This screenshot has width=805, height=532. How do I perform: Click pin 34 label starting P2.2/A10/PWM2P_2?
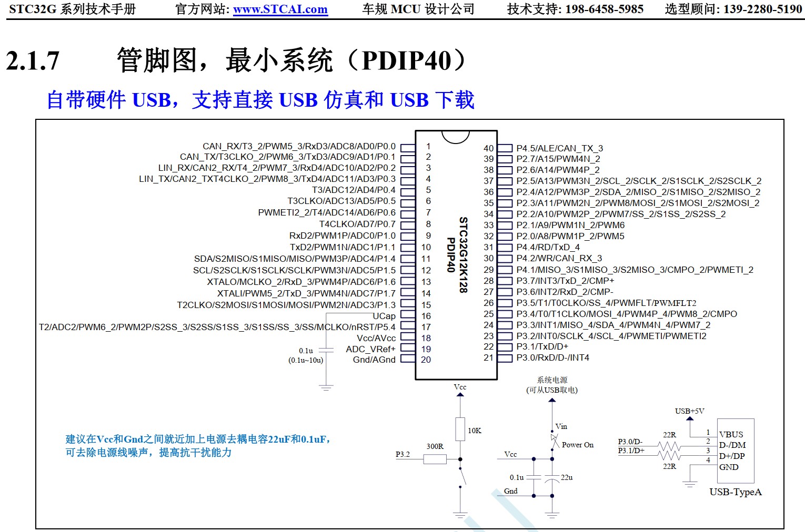[x=621, y=214]
